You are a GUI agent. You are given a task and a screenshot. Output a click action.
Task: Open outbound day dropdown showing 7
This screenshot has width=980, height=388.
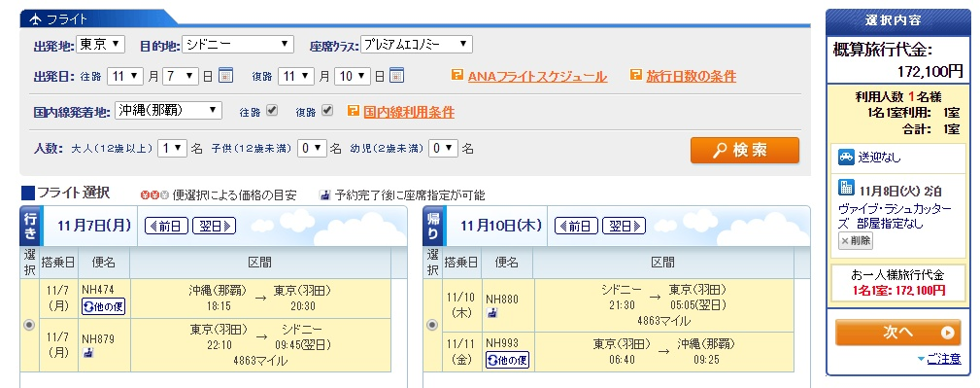pos(181,77)
